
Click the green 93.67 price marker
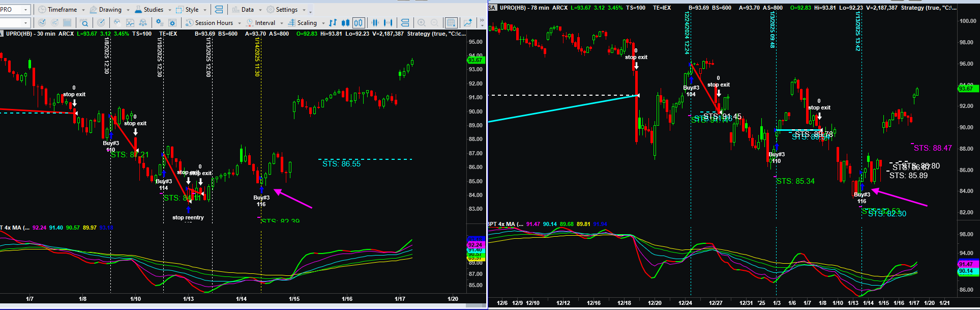click(475, 60)
